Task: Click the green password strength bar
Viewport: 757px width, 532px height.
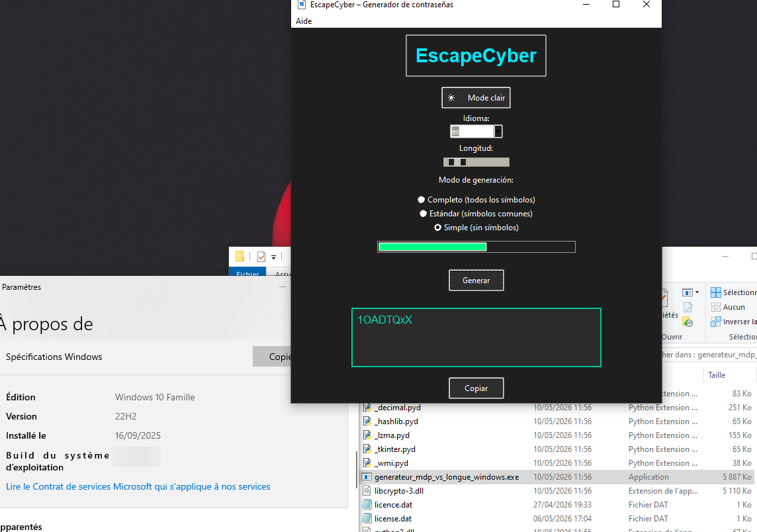Action: point(433,247)
